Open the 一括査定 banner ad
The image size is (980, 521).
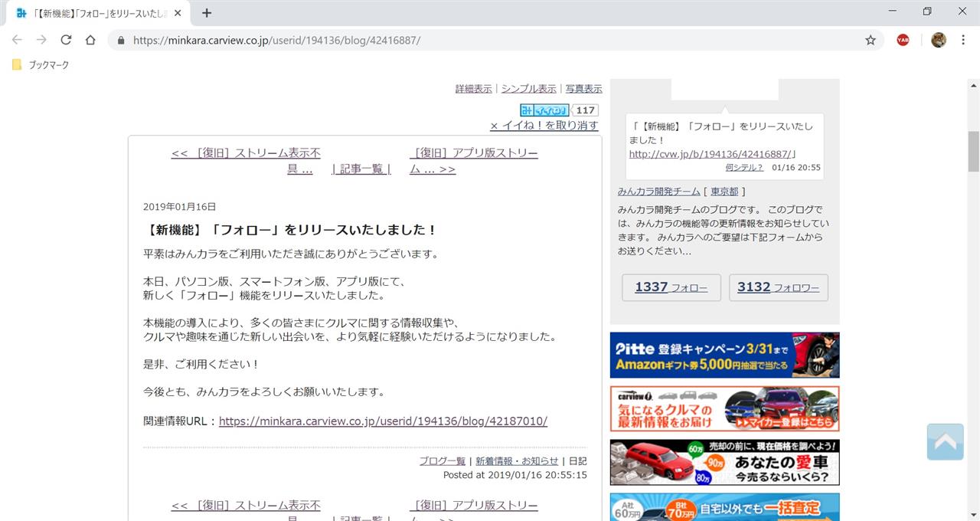point(725,507)
